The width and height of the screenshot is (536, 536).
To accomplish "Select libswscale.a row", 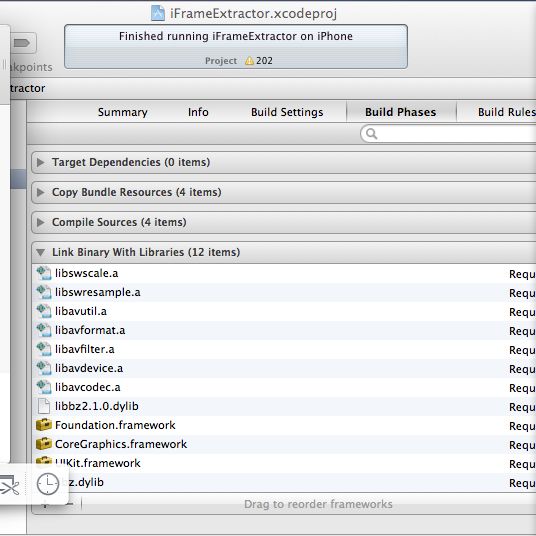I will pos(284,273).
